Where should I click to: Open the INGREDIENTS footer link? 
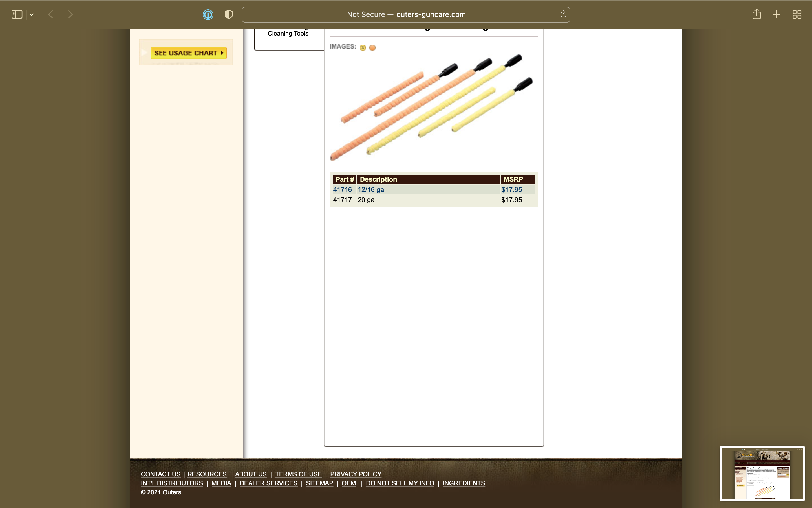(x=464, y=483)
